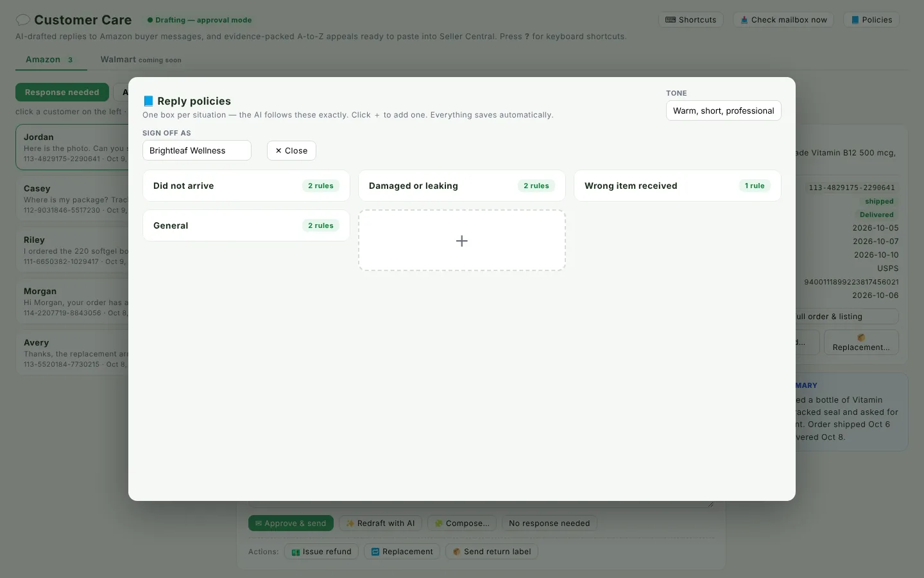
Task: Click the 1 rule badge on Wrong item received
Action: 755,186
